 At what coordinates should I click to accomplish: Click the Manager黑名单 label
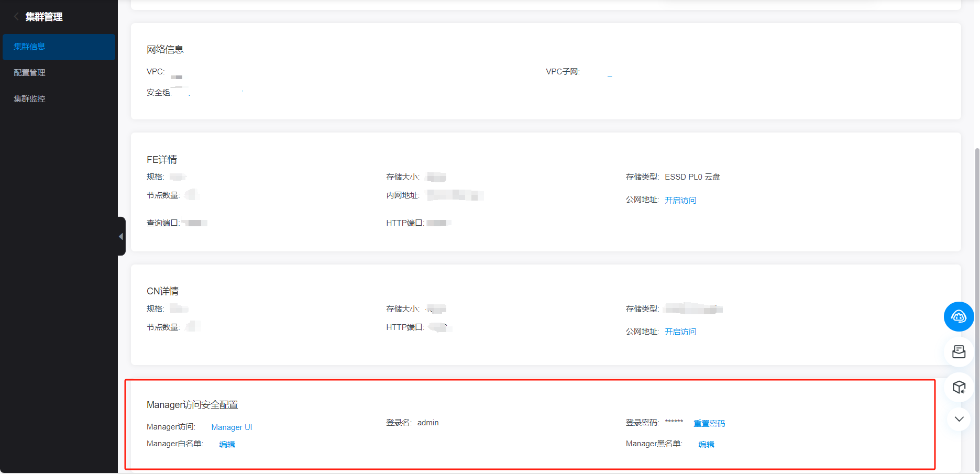click(654, 444)
